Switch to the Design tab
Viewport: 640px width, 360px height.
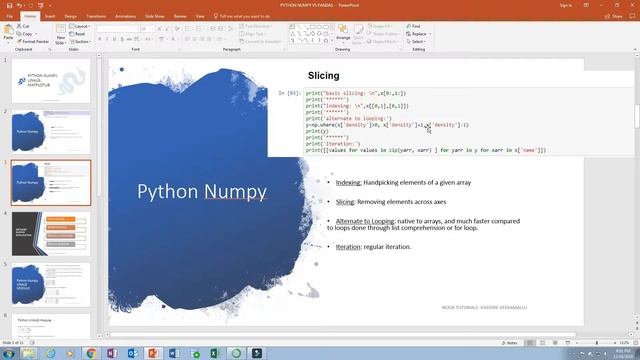70,16
